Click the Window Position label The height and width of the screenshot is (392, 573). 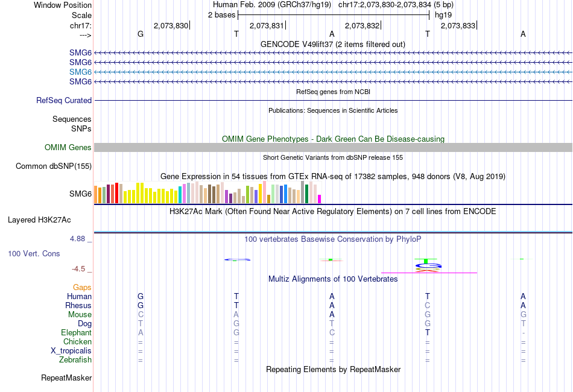[x=63, y=5]
